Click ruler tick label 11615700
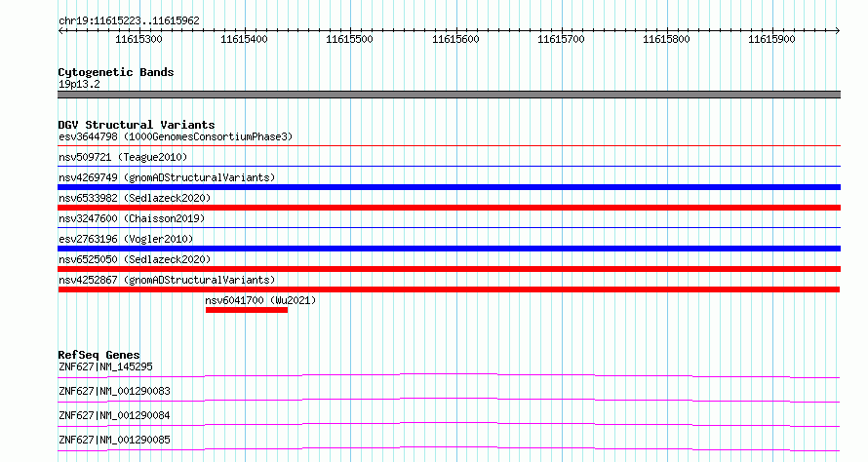The width and height of the screenshot is (868, 462). pyautogui.click(x=561, y=39)
